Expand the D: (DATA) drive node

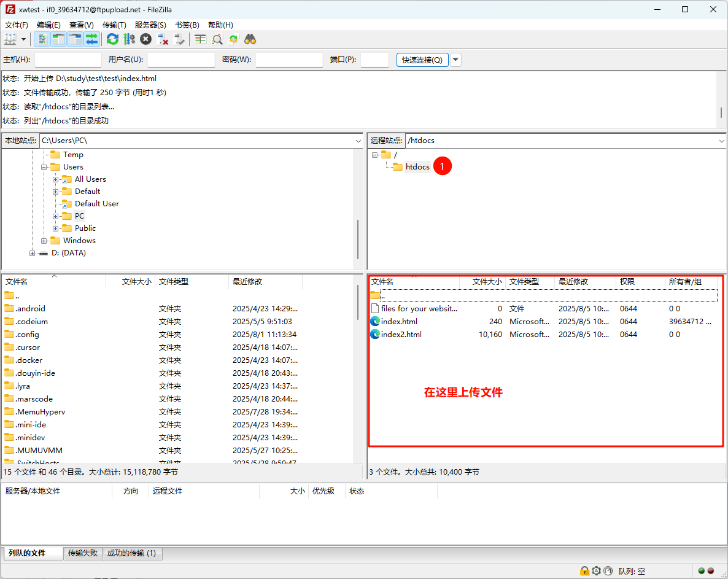pyautogui.click(x=33, y=253)
